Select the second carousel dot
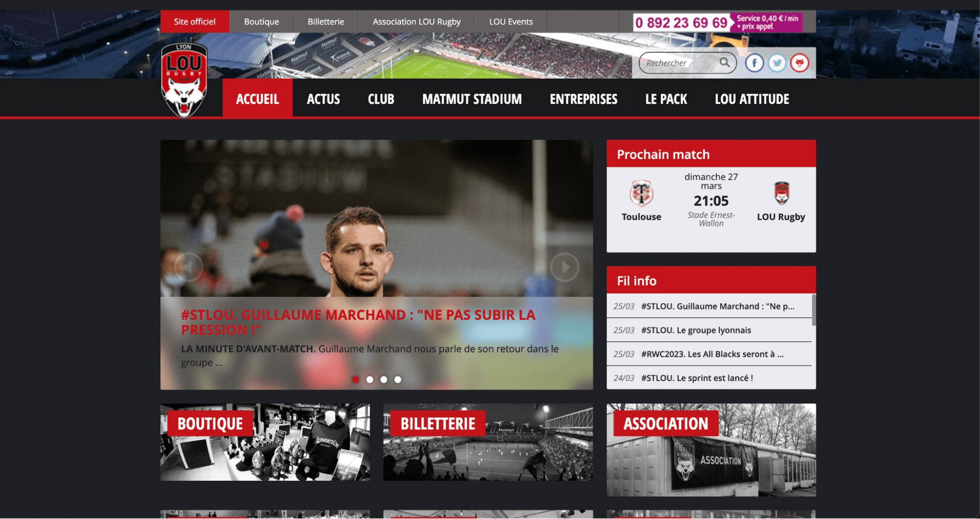980x519 pixels. pos(370,379)
